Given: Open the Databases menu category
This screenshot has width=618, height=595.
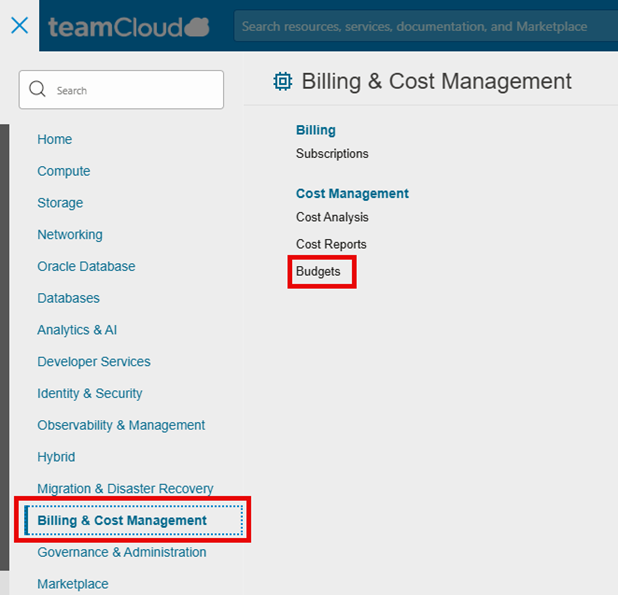Looking at the screenshot, I should point(68,298).
